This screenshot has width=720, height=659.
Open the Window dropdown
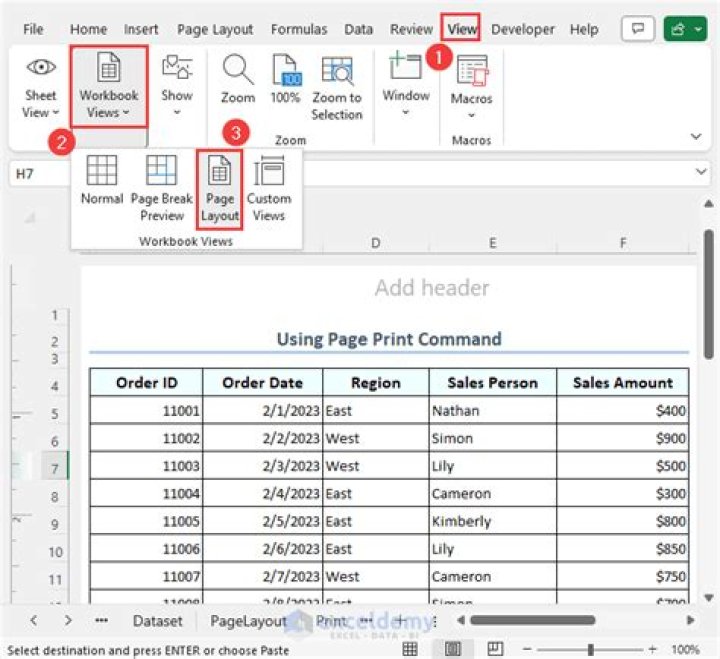[406, 85]
